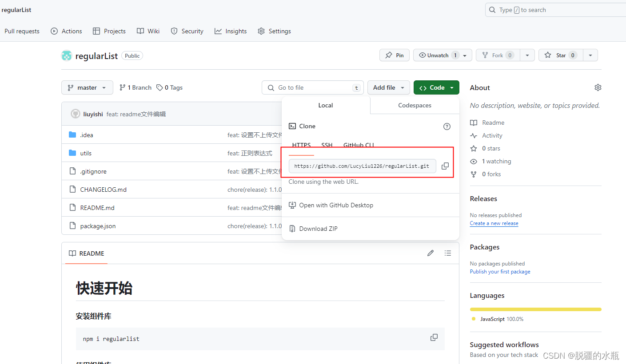Expand the Fork options dropdown arrow
Screen dimensions: 626x364
(527, 55)
